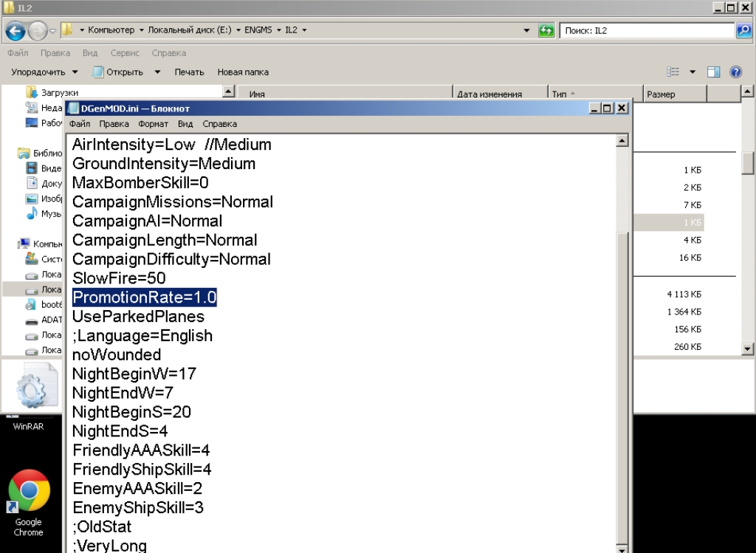756x553 pixels.
Task: Click on the 'MaxBomberSkill=0' line
Action: coord(140,182)
